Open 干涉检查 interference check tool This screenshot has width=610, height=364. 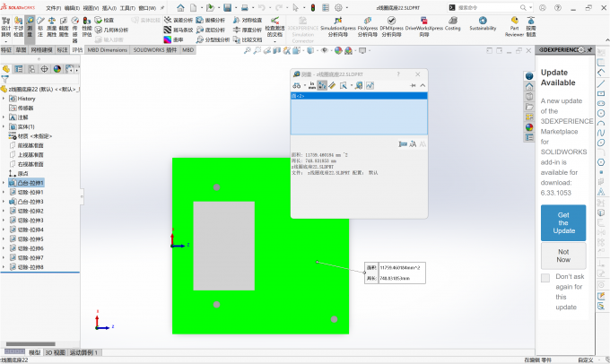pyautogui.click(x=18, y=27)
